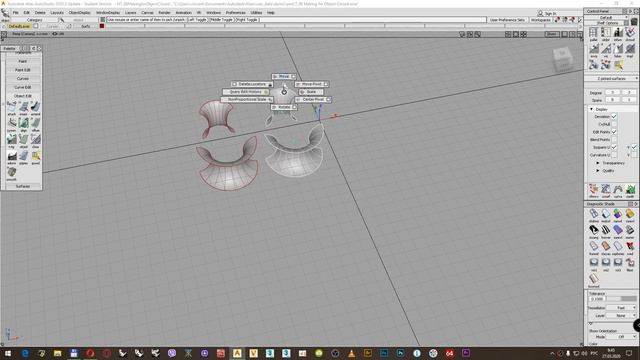
Task: Select the smooth tool in Object Edit palette
Action: (11, 172)
